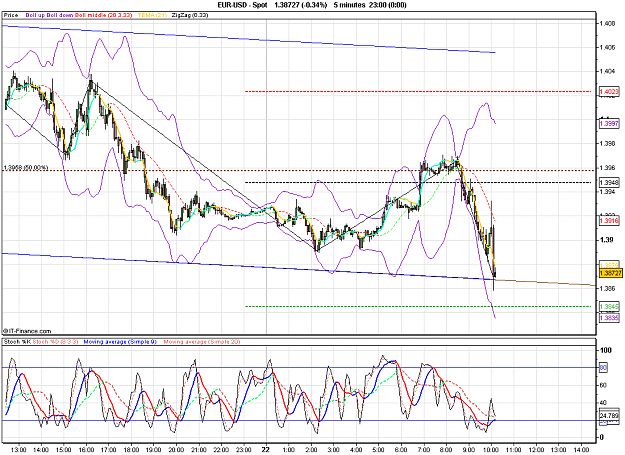Click the 'Moving average (Simple 20)' label

(x=202, y=342)
